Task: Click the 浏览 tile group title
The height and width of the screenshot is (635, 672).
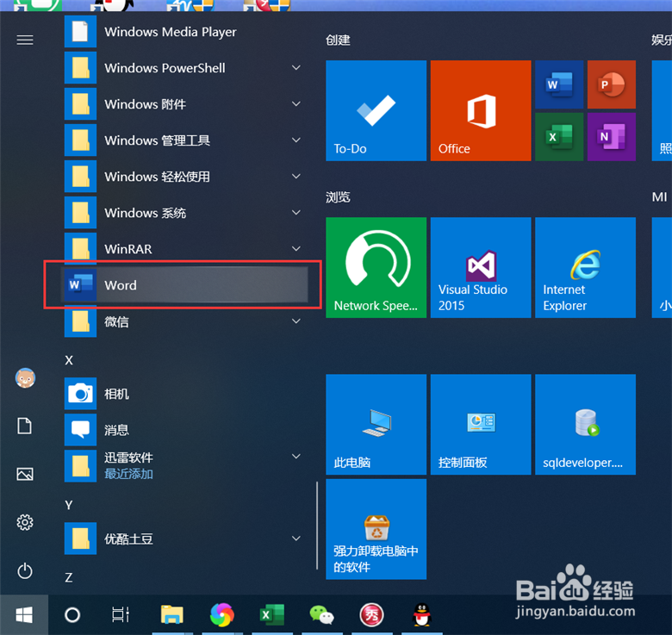Action: [338, 197]
